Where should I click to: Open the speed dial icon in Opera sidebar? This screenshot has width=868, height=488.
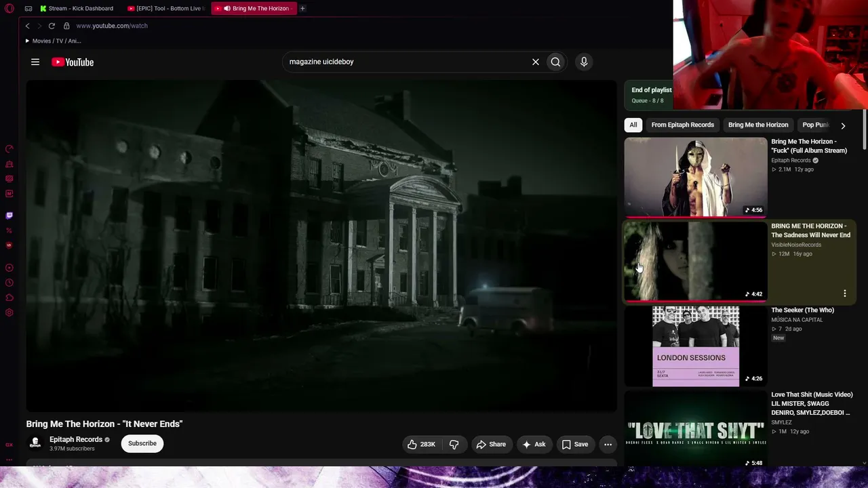[9, 149]
